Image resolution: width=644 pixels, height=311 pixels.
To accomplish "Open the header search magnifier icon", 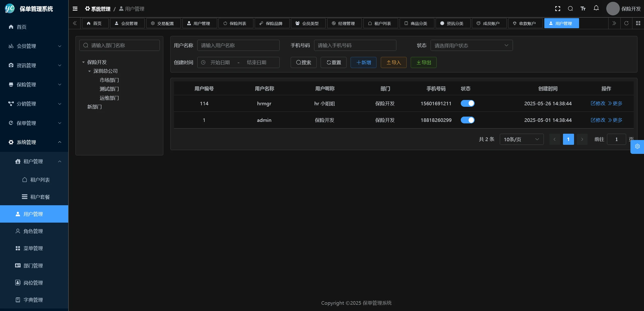I will (570, 9).
